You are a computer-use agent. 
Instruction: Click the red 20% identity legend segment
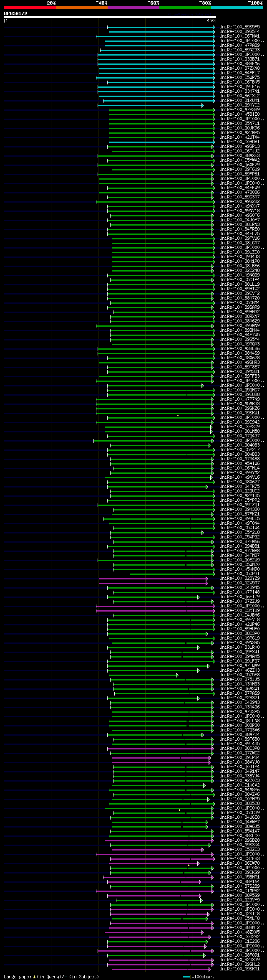[x=30, y=7]
